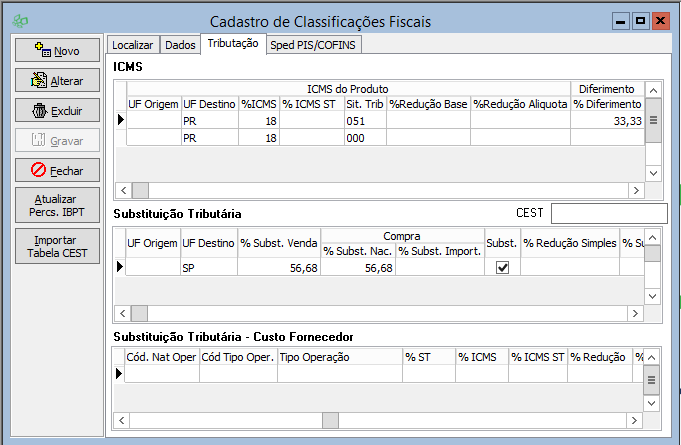Image resolution: width=681 pixels, height=445 pixels.
Task: Click the CEST input field
Action: pyautogui.click(x=608, y=213)
